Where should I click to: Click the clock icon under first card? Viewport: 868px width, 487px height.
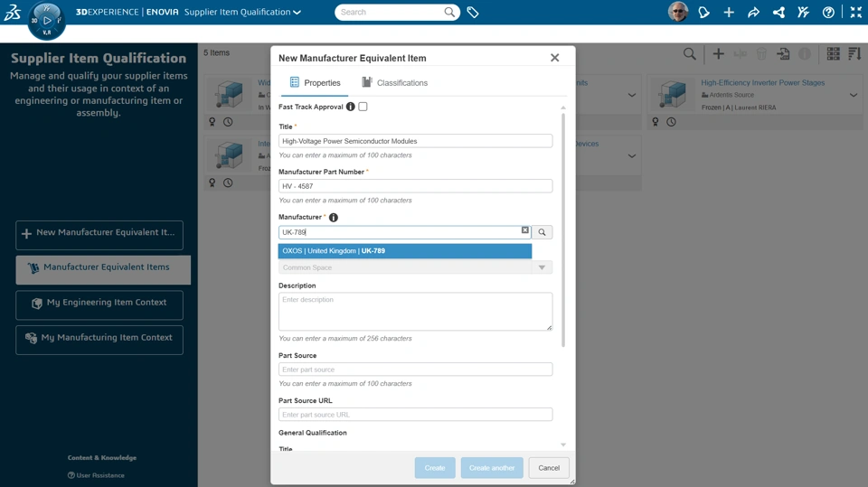pos(228,122)
